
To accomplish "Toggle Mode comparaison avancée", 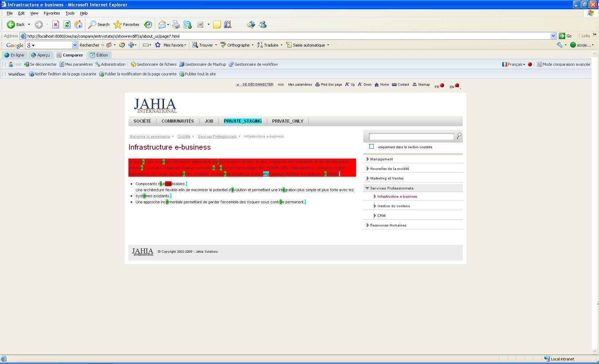I will pyautogui.click(x=563, y=64).
